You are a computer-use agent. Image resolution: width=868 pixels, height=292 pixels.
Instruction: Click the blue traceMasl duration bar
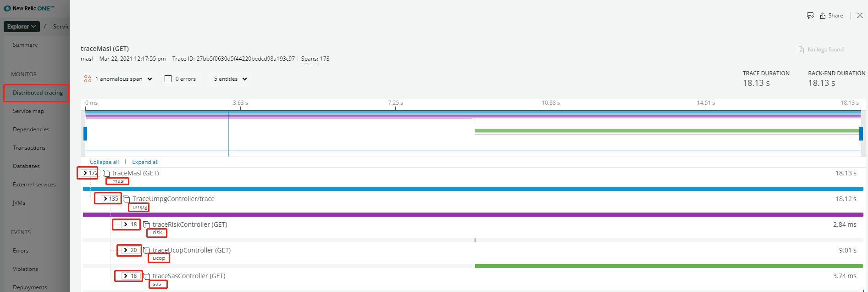click(473, 189)
